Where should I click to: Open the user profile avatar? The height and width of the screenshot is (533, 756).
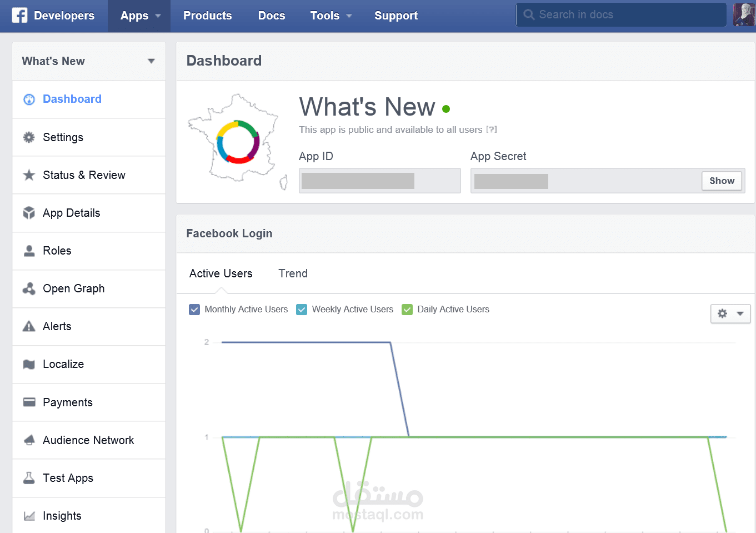tap(744, 14)
